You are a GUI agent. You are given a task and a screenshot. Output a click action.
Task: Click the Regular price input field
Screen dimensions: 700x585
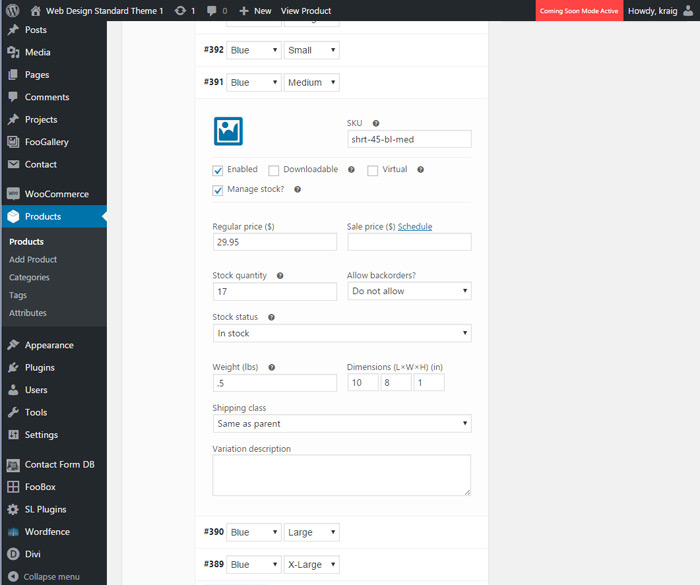[x=275, y=242]
